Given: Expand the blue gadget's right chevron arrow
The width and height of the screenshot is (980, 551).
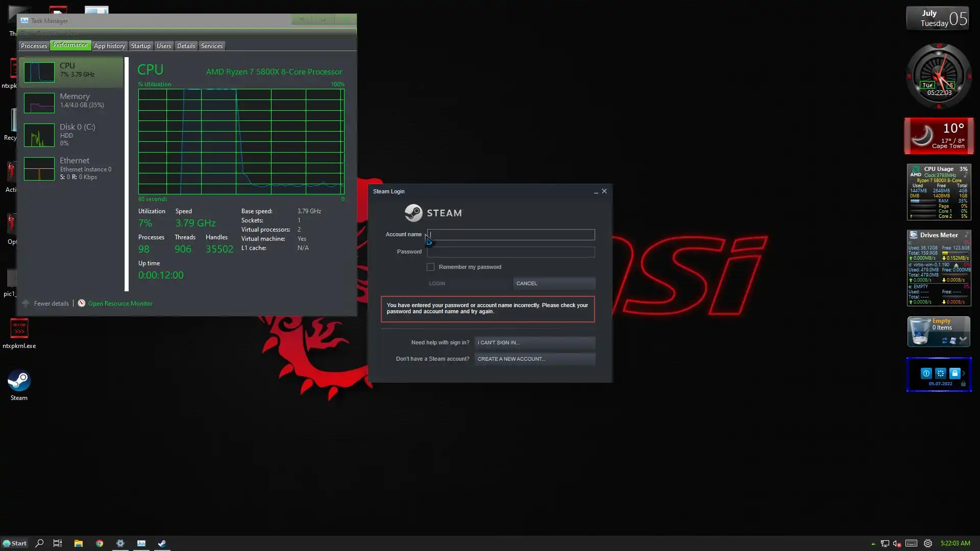Looking at the screenshot, I should (x=964, y=373).
